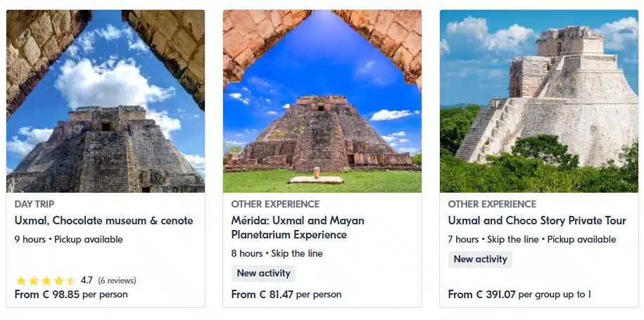This screenshot has height=320, width=644.
Task: Click the From € 98.85 per person price
Action: pyautogui.click(x=71, y=294)
